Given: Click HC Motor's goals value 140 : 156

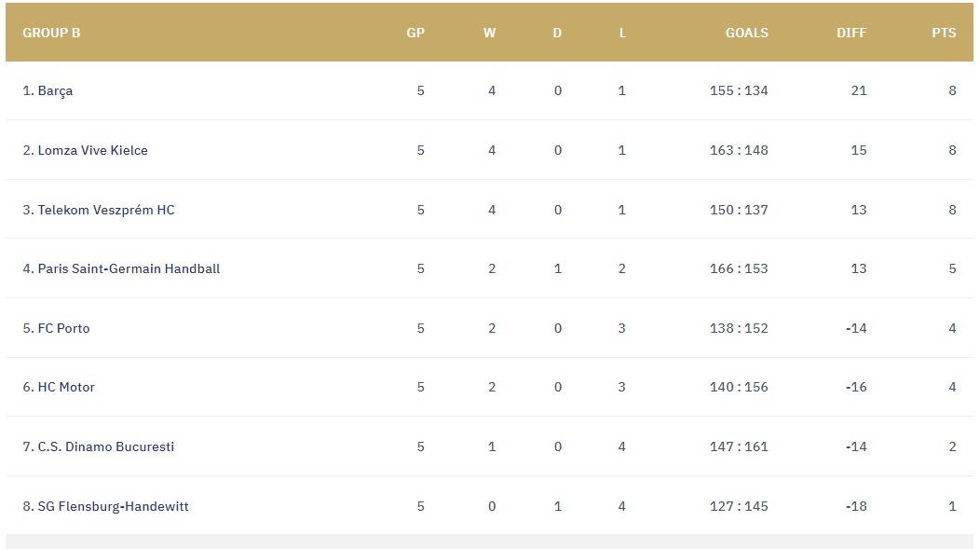Looking at the screenshot, I should [739, 387].
